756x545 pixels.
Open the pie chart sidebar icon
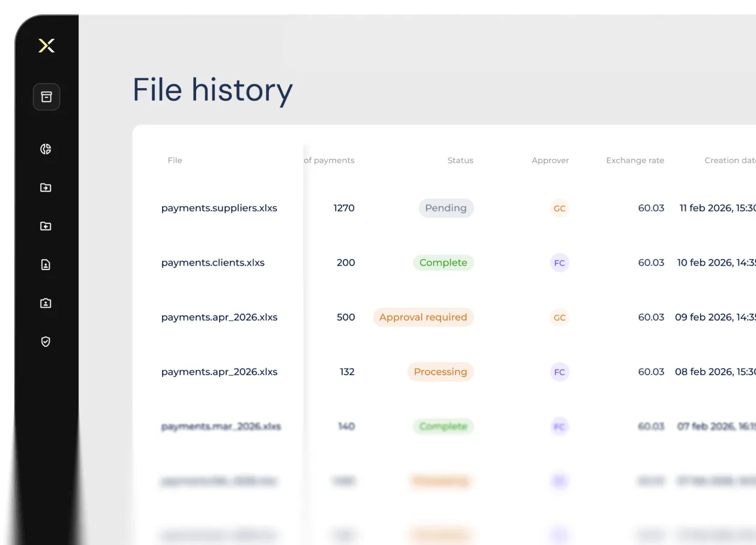(46, 149)
